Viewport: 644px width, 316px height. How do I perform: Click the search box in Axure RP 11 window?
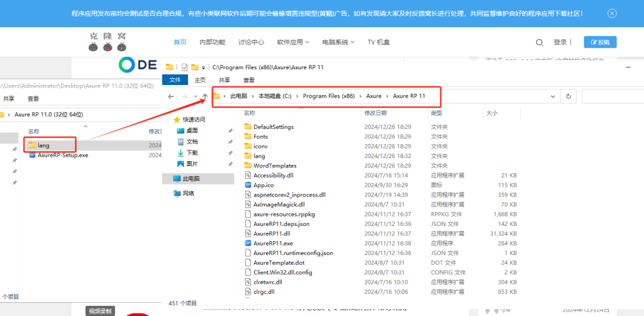[612, 96]
